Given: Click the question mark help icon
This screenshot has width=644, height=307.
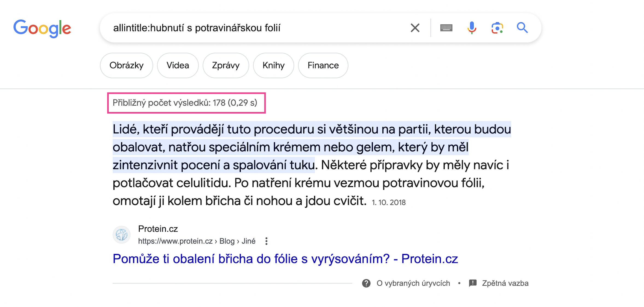Looking at the screenshot, I should click(x=366, y=283).
